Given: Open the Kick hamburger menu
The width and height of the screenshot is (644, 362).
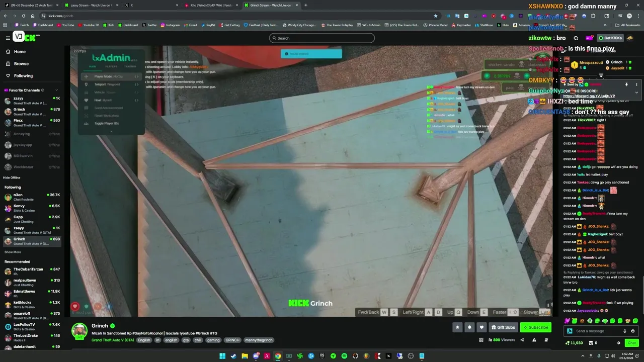Looking at the screenshot, I should click(8, 38).
